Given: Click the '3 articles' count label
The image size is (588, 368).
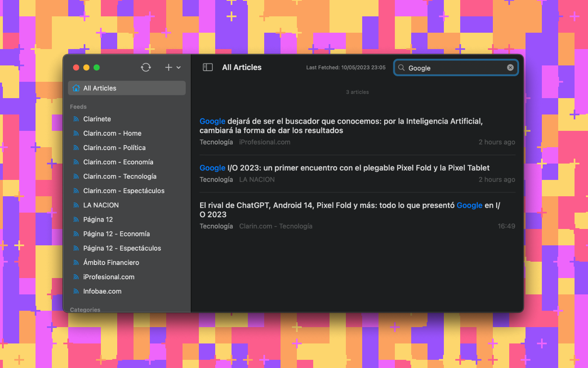Looking at the screenshot, I should click(x=357, y=92).
